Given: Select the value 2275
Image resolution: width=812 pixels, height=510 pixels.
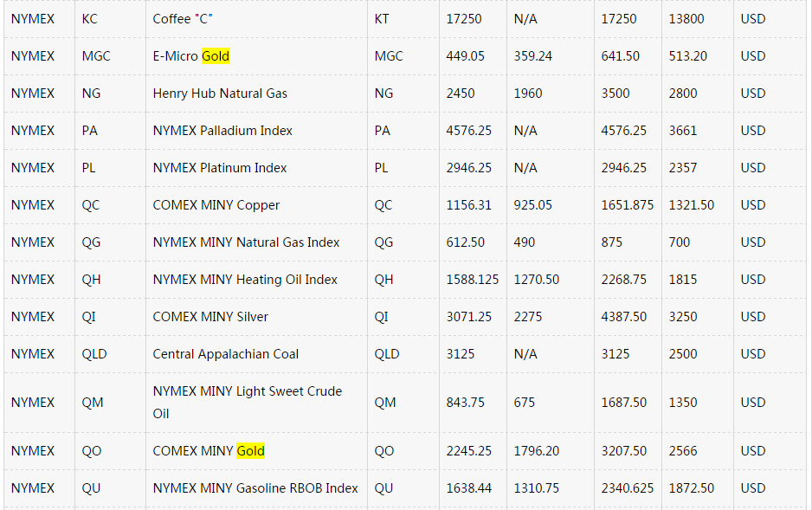Looking at the screenshot, I should point(528,318).
